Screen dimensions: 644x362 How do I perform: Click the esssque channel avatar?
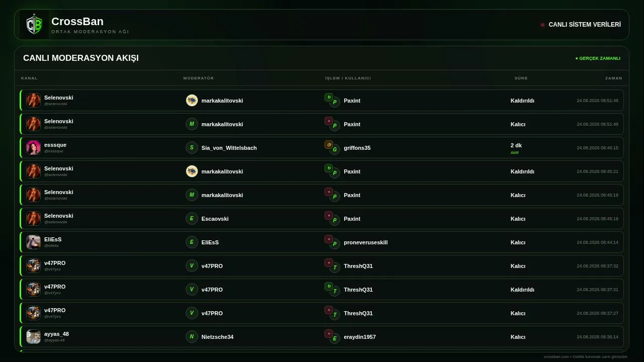coord(33,148)
